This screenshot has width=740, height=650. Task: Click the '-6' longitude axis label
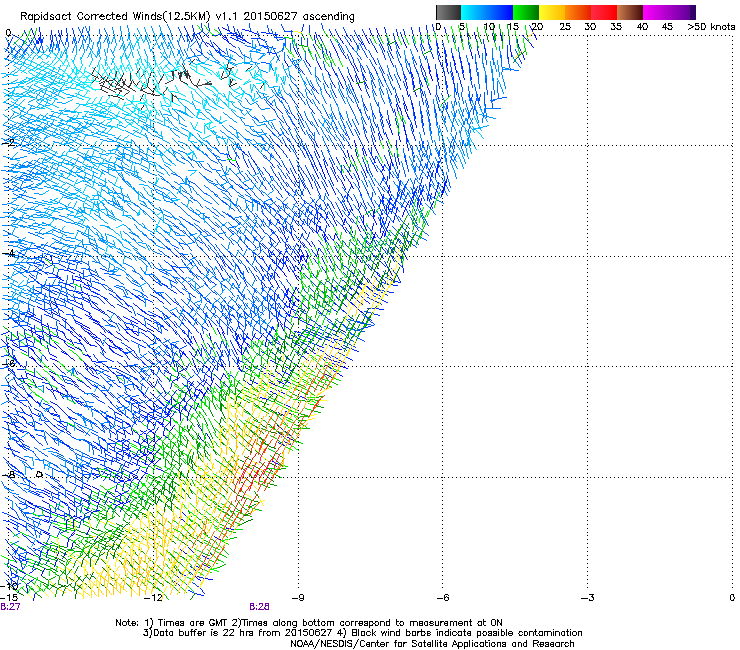(x=442, y=598)
